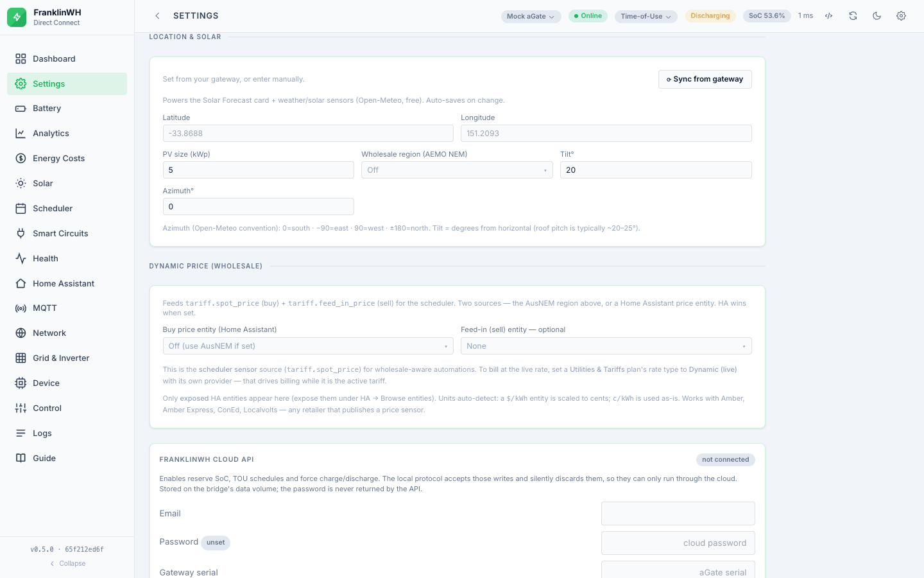Screen dimensions: 924x578
Task: Click the 'not connected' status badge
Action: pyautogui.click(x=726, y=460)
